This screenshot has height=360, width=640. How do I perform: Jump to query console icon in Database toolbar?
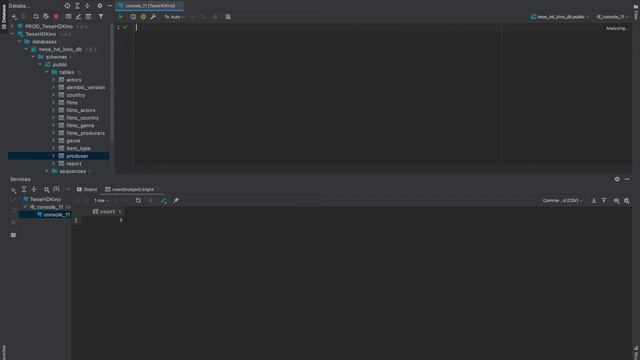(89, 17)
